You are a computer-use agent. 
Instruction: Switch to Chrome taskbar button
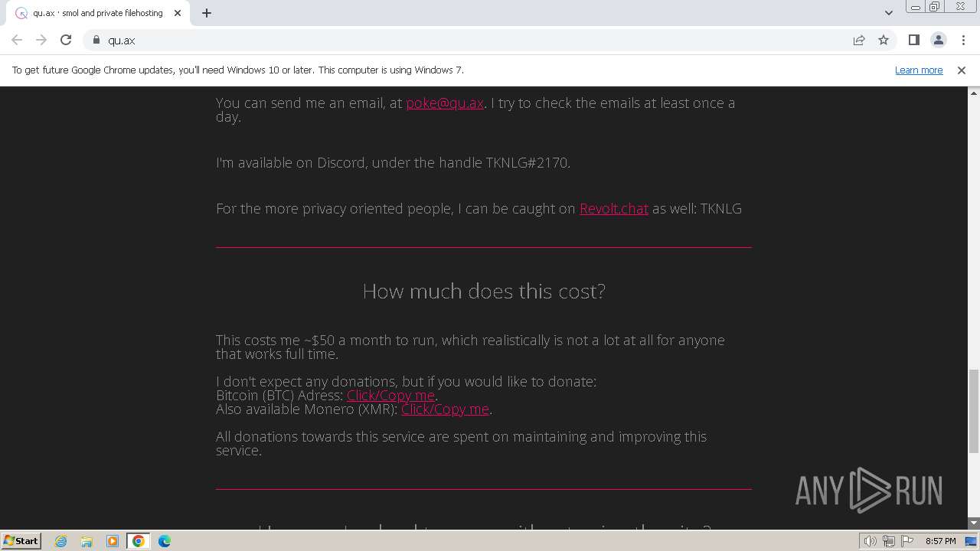click(139, 541)
